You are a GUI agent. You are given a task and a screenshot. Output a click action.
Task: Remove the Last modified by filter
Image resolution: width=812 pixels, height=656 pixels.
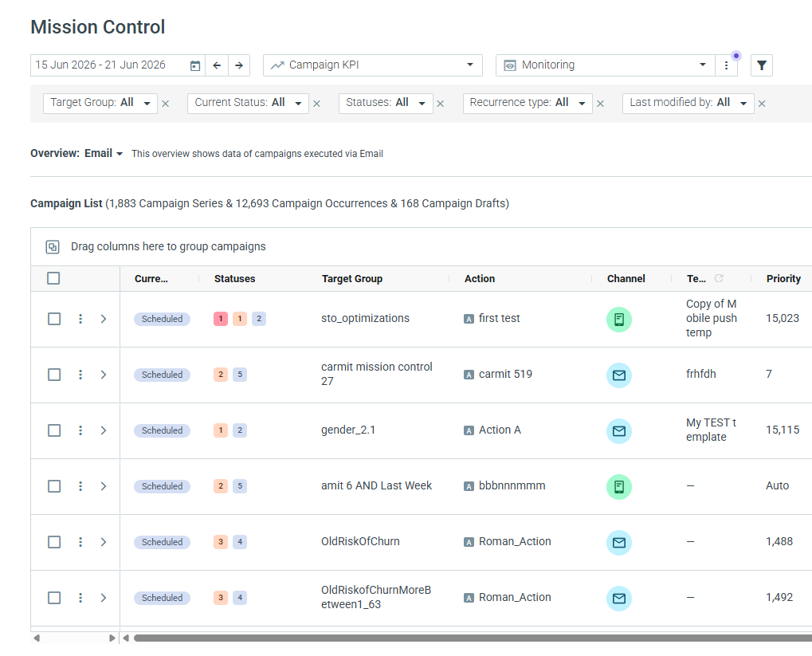click(762, 104)
